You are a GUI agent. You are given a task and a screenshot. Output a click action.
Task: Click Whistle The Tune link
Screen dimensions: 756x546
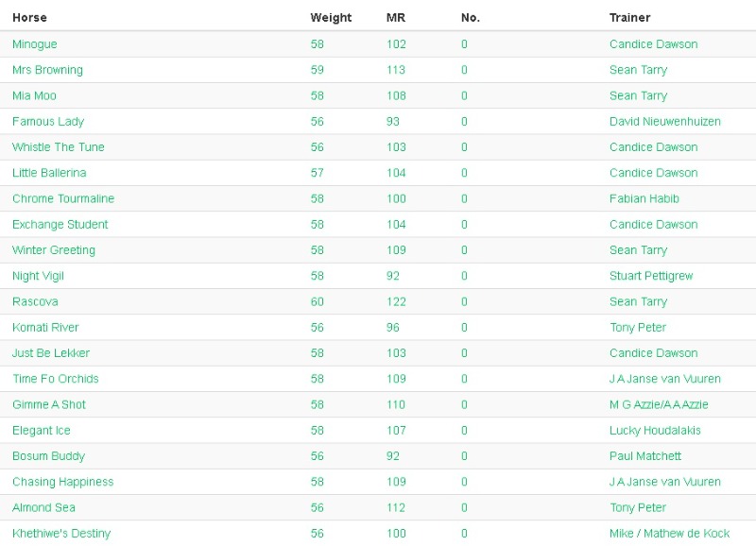59,147
